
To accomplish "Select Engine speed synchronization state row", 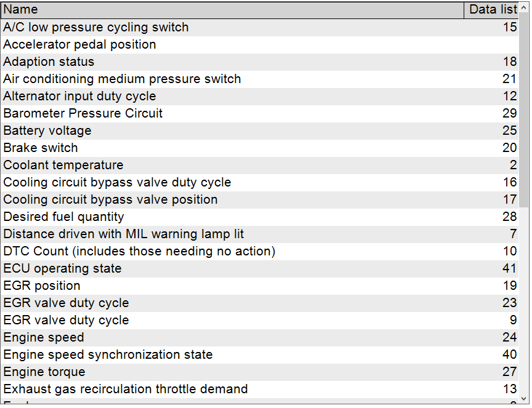I will [x=108, y=354].
